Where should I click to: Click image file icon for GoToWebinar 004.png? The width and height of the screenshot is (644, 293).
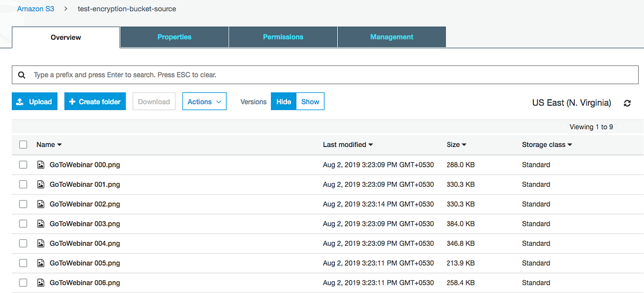[40, 243]
